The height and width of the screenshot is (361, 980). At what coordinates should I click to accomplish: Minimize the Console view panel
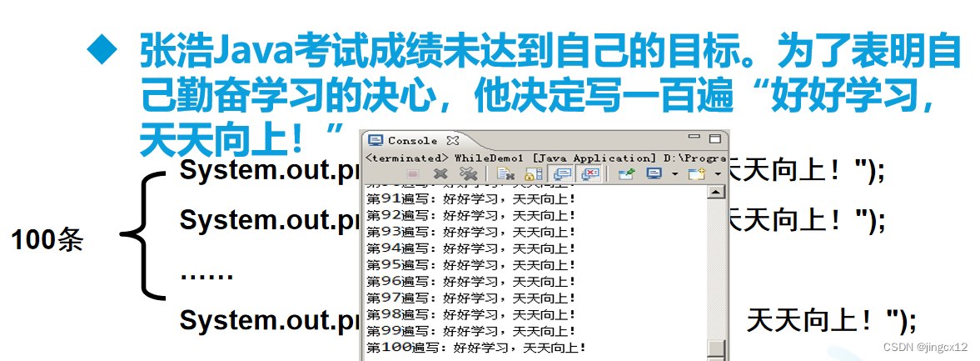[694, 137]
